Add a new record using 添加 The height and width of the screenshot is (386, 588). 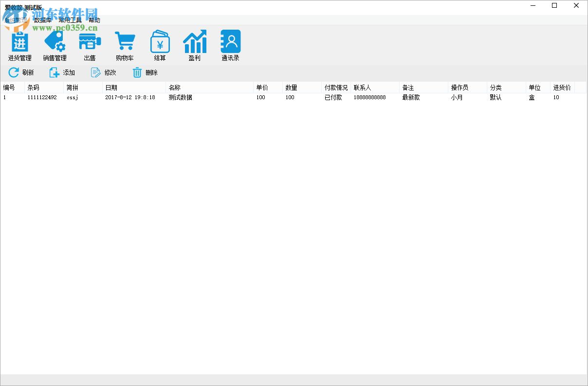[x=62, y=72]
